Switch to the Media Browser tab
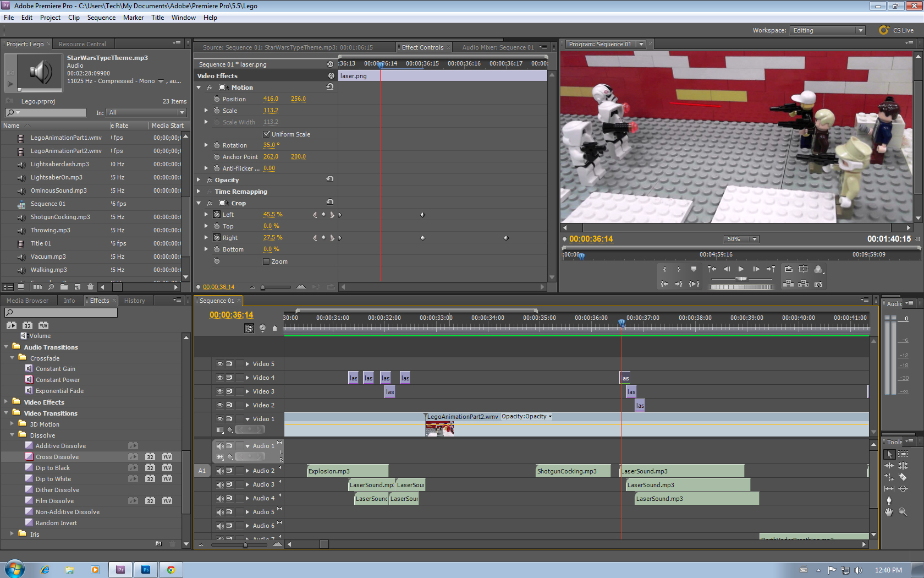924x578 pixels. click(28, 301)
